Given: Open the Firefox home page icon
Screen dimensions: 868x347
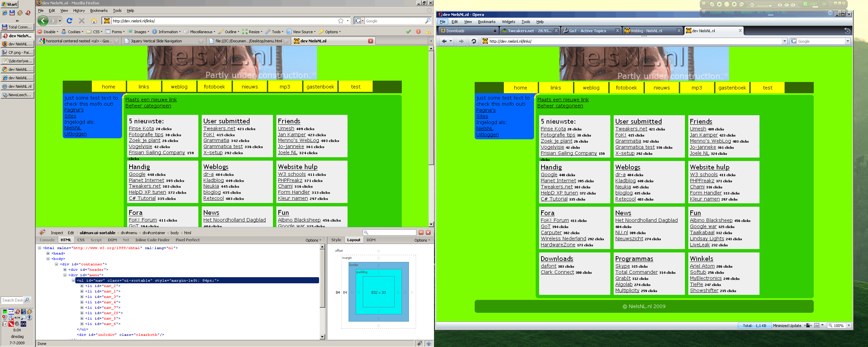Looking at the screenshot, I should pyautogui.click(x=94, y=21).
